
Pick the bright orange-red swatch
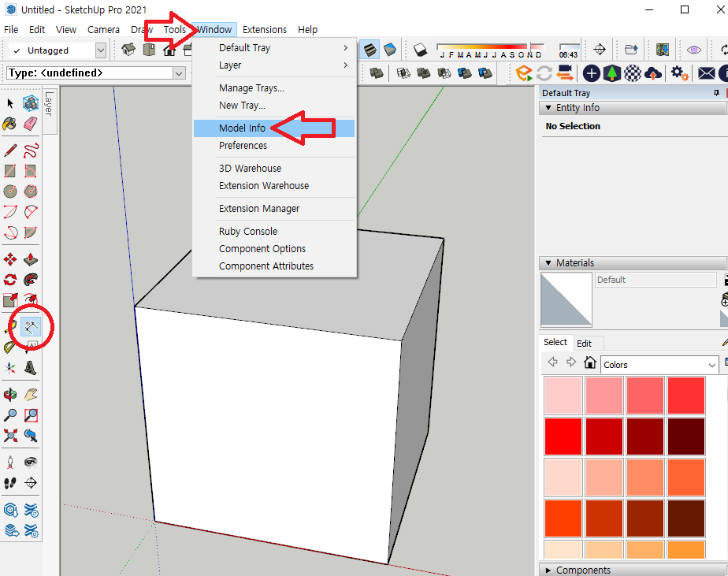tap(563, 518)
